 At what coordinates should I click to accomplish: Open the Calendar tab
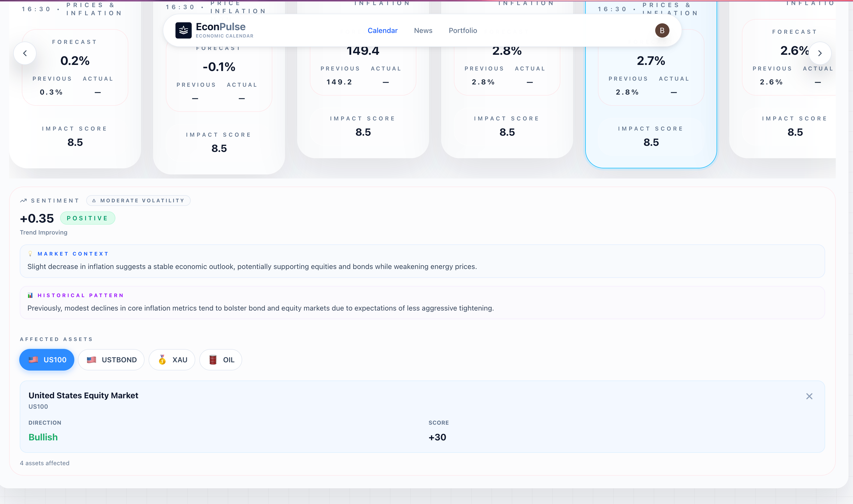click(382, 31)
